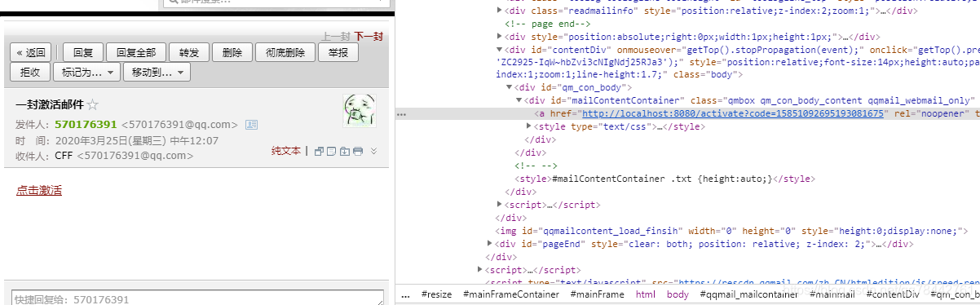Image resolution: width=980 pixels, height=305 pixels.
Task: Select html in DevTools breadcrumb
Action: pos(646,294)
